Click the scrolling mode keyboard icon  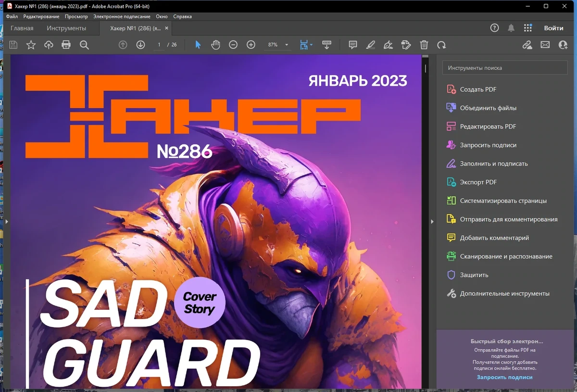point(326,45)
